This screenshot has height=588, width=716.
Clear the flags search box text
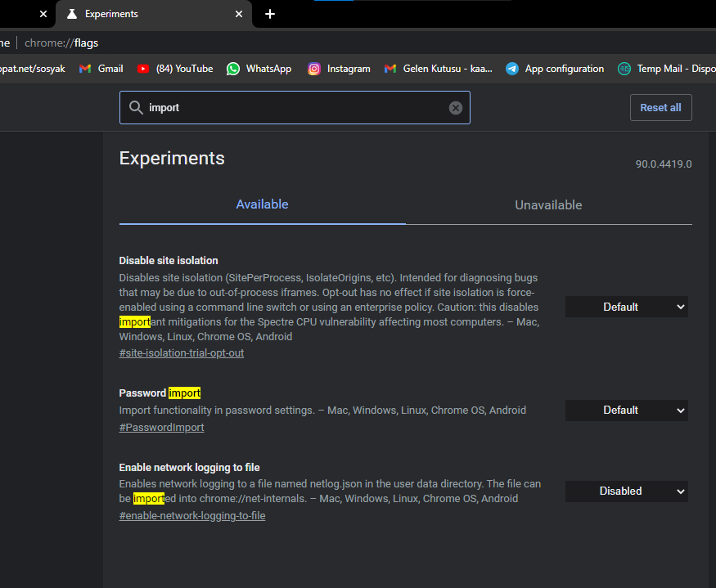456,108
